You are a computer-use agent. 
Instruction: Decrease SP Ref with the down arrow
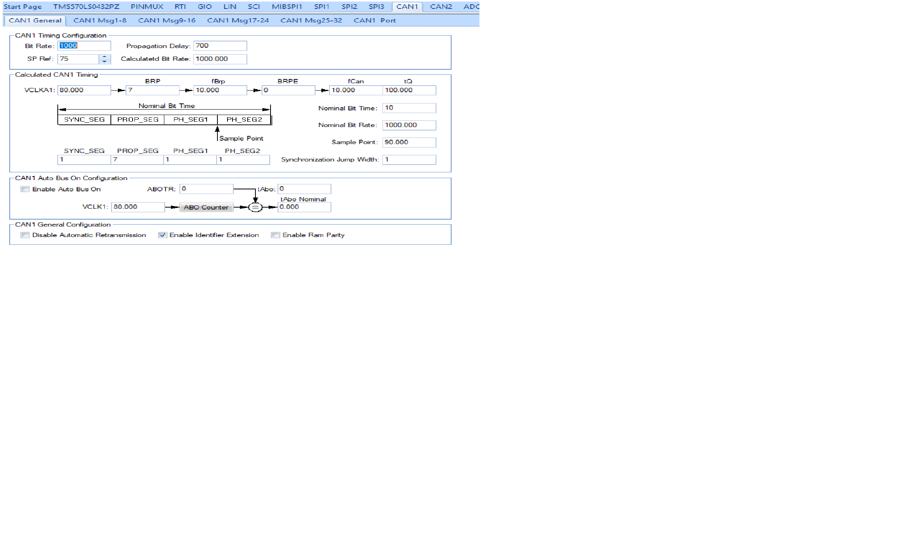105,61
